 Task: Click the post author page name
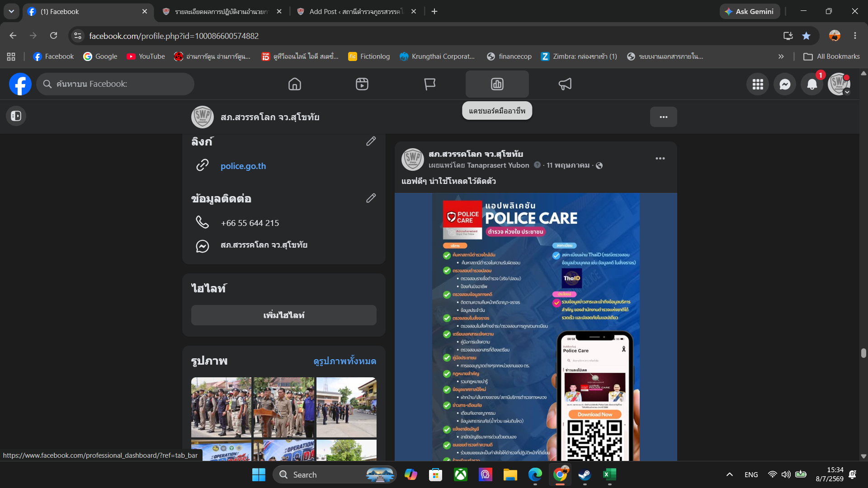(476, 154)
